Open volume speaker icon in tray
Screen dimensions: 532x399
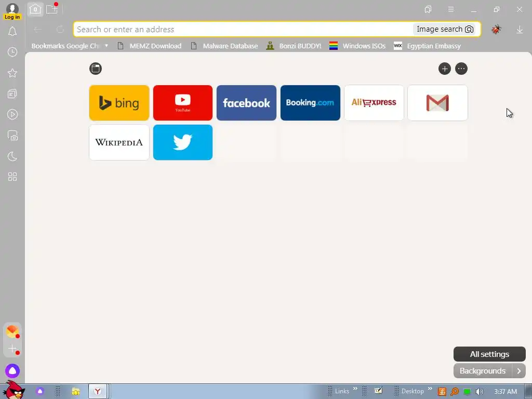[x=480, y=392]
